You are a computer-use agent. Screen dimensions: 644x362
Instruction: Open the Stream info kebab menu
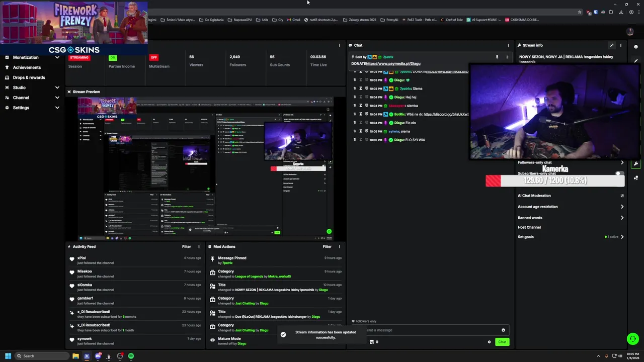click(620, 45)
